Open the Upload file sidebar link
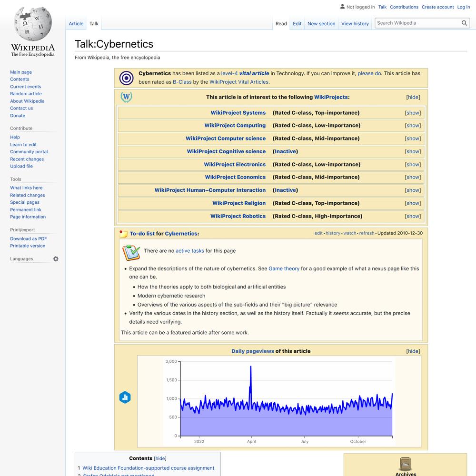476x476 pixels. click(x=21, y=166)
